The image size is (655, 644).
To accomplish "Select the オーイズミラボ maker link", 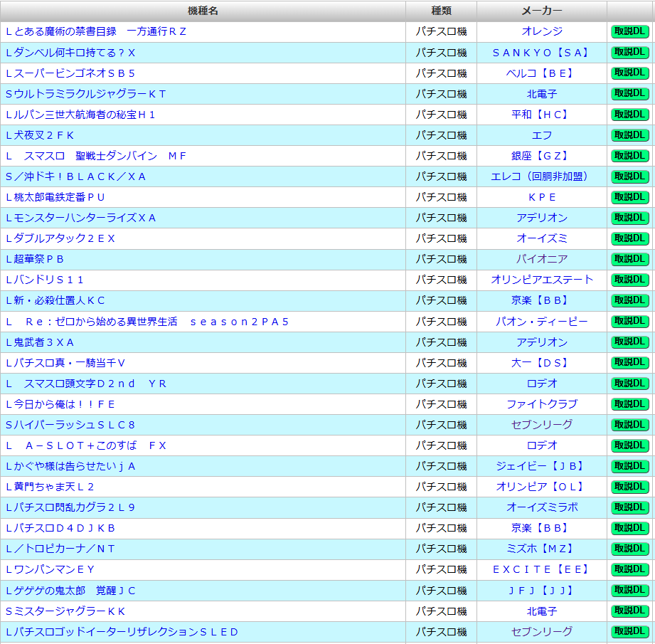I will coord(542,508).
